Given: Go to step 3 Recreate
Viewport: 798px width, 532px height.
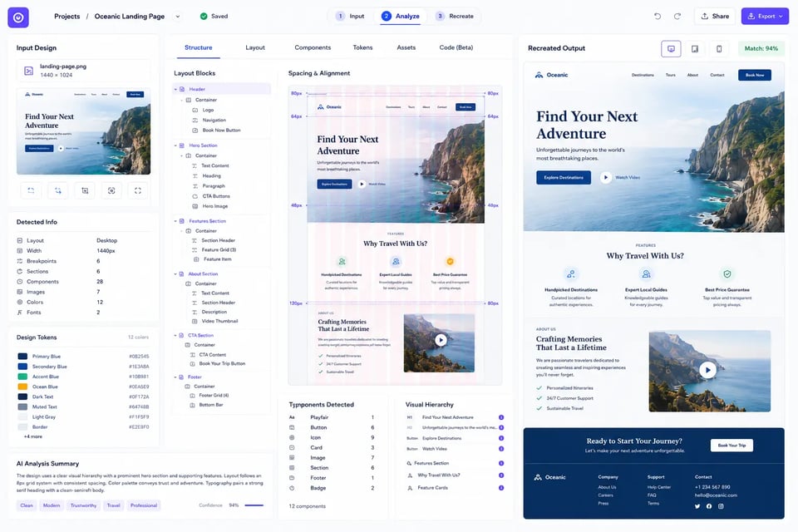Looking at the screenshot, I should 455,17.
